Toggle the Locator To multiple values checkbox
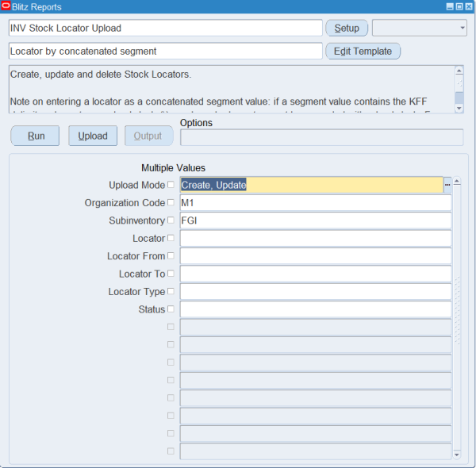Viewport: 476px width, 468px height. click(x=171, y=274)
